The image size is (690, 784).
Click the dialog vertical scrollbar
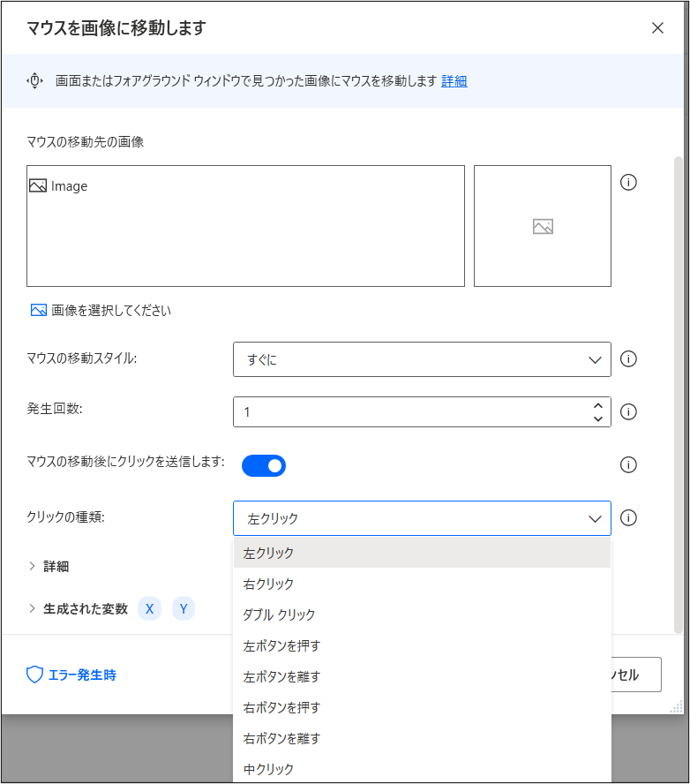coord(678,395)
